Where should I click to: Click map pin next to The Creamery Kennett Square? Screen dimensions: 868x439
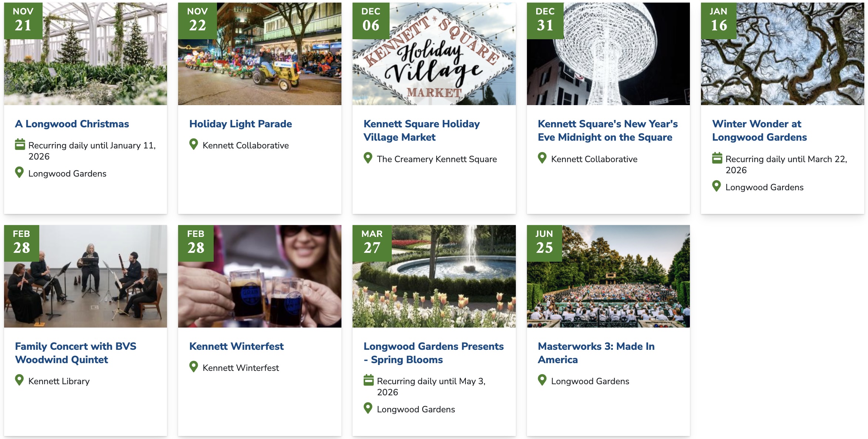point(368,158)
